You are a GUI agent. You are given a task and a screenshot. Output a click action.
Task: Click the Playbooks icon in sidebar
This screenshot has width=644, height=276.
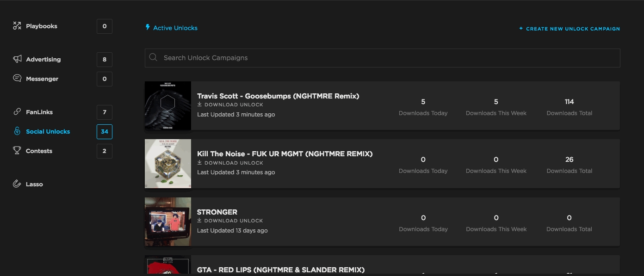[x=17, y=26]
